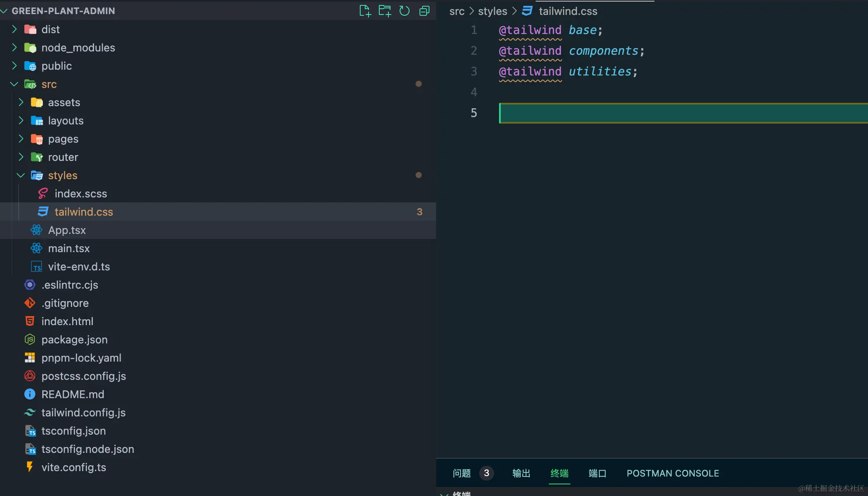
Task: Click the problems count badge showing 3
Action: click(487, 473)
